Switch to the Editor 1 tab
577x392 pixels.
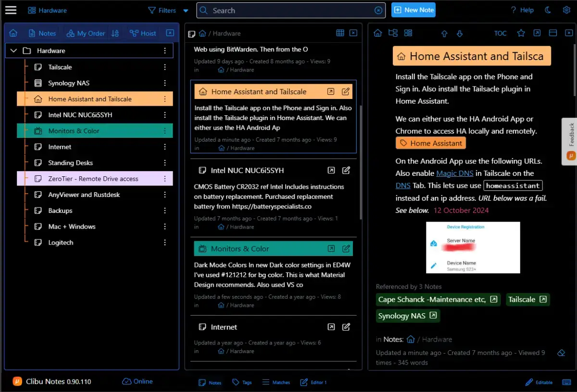pos(314,382)
